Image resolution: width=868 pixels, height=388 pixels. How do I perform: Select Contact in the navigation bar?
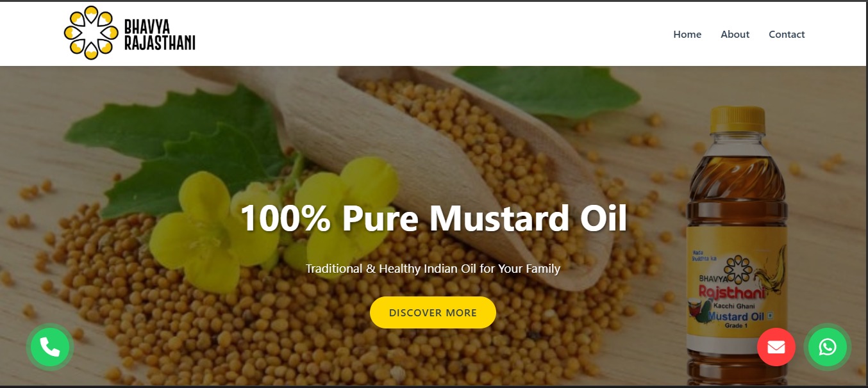(787, 35)
